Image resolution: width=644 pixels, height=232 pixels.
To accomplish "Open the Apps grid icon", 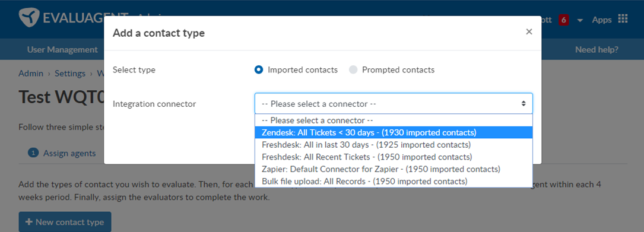I will (x=623, y=20).
